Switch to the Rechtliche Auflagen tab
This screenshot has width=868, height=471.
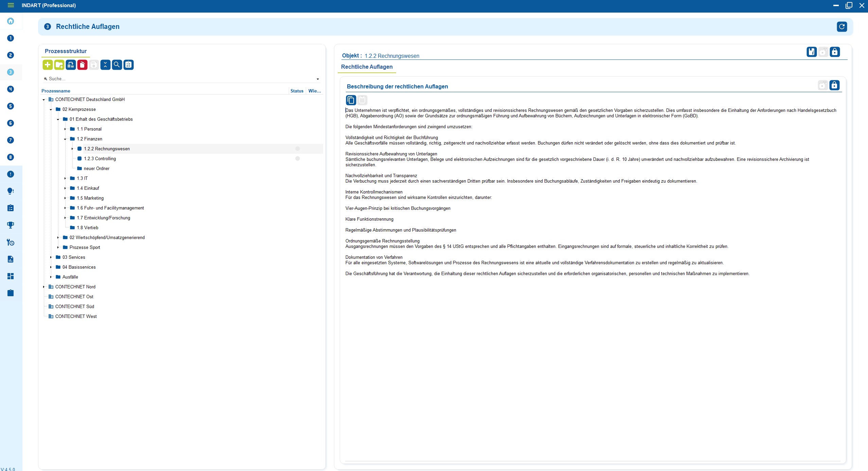click(x=367, y=67)
